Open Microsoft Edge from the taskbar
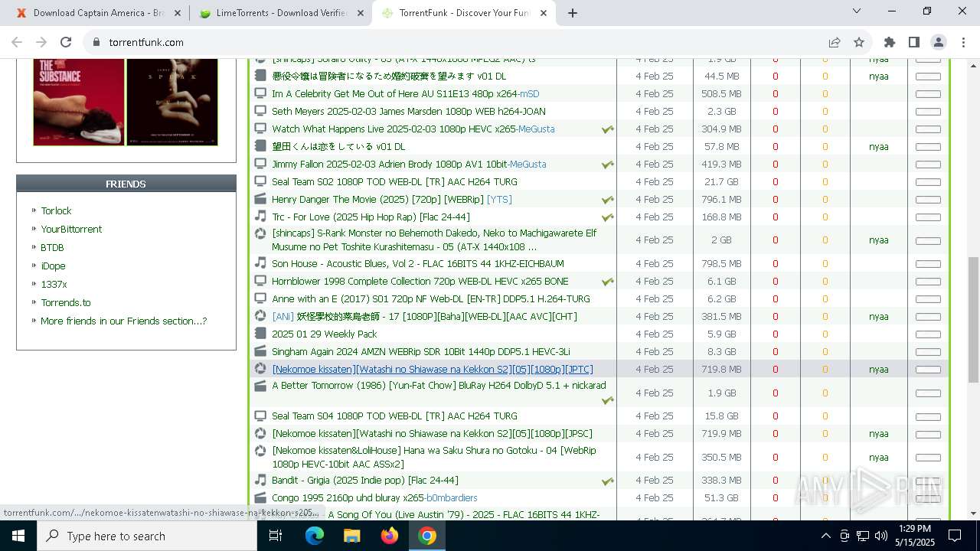The height and width of the screenshot is (551, 980). [x=315, y=536]
